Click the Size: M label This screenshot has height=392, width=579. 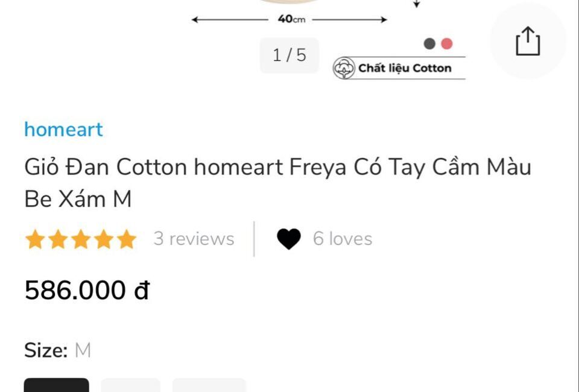[x=57, y=350]
